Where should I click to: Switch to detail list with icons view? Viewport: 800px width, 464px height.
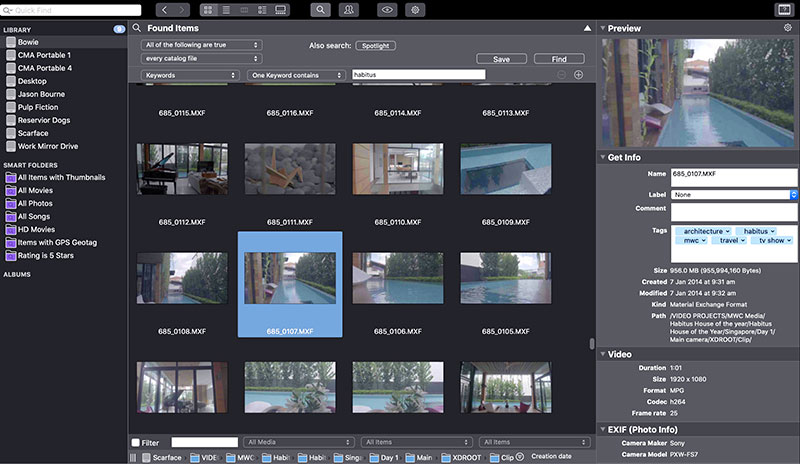click(262, 10)
